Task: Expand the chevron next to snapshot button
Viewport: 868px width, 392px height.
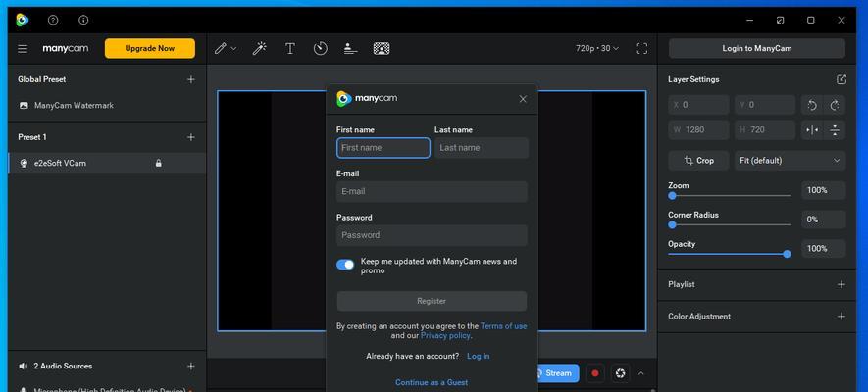Action: (x=641, y=373)
